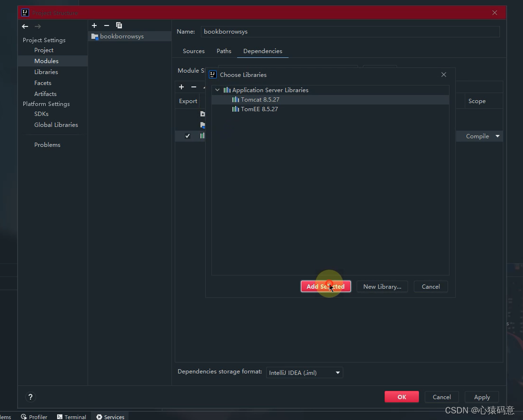Viewport: 523px width, 420px height.
Task: Click the Scope column header
Action: (x=477, y=101)
